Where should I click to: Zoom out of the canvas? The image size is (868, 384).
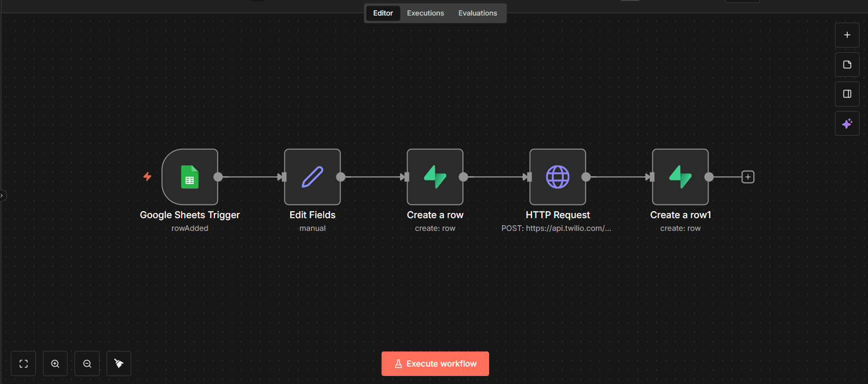point(87,363)
